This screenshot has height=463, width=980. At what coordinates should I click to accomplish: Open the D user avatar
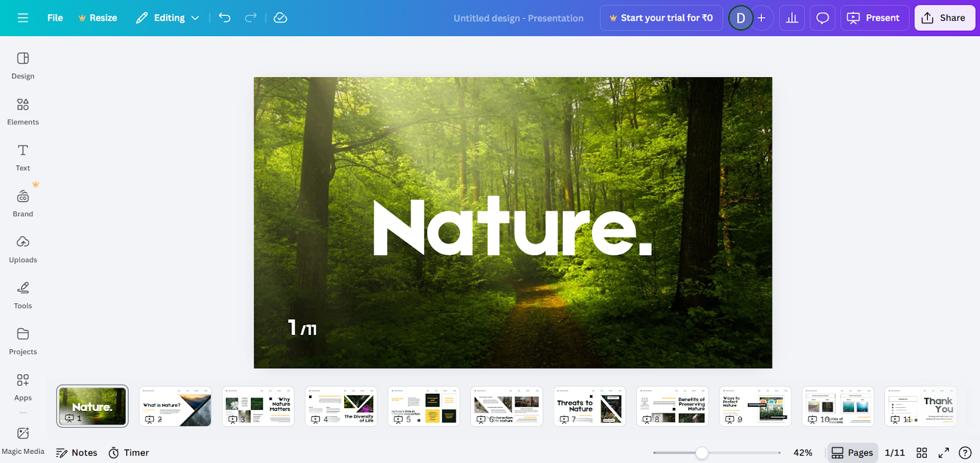pyautogui.click(x=741, y=18)
